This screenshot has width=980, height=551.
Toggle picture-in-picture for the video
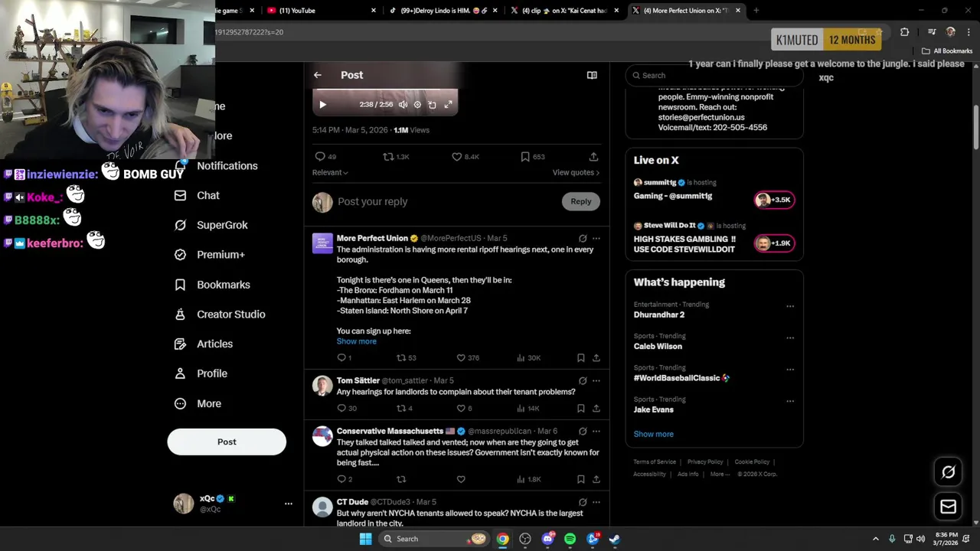(432, 105)
